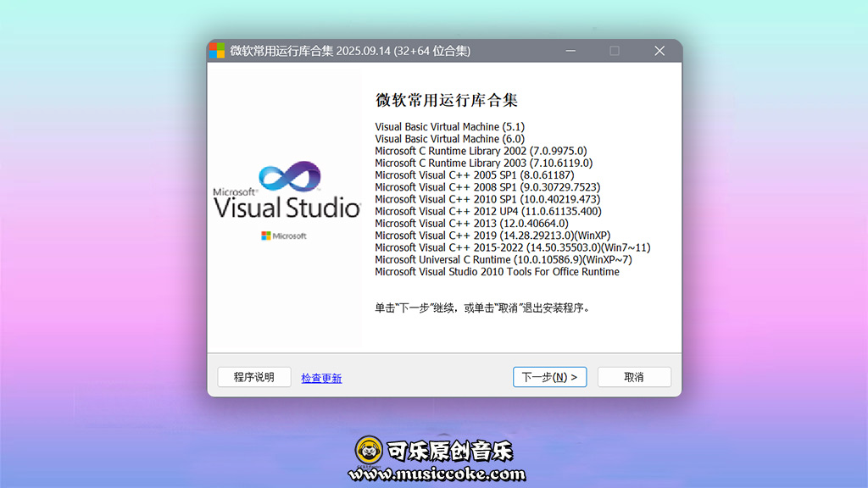
Task: Click the disabled maximize button in title bar
Action: 615,51
